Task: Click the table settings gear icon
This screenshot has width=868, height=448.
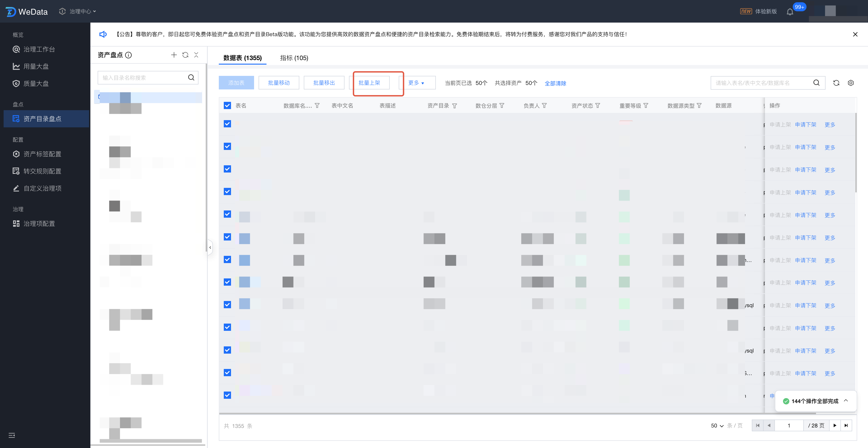Action: pyautogui.click(x=850, y=83)
